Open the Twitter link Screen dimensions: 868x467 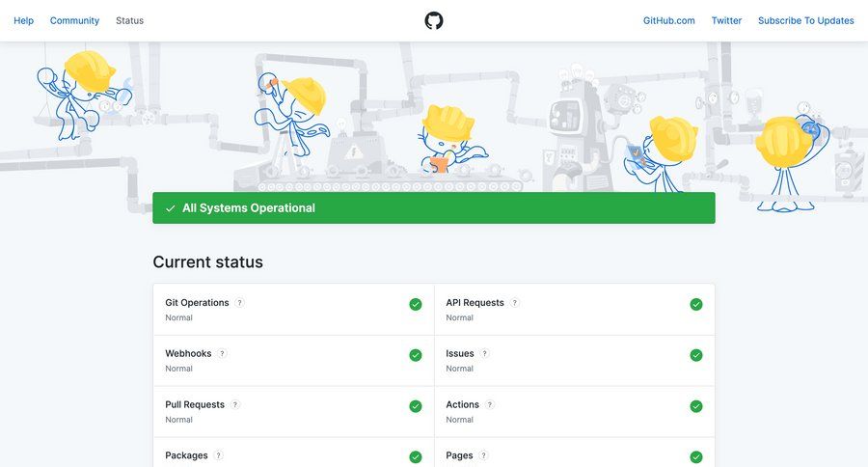click(726, 20)
